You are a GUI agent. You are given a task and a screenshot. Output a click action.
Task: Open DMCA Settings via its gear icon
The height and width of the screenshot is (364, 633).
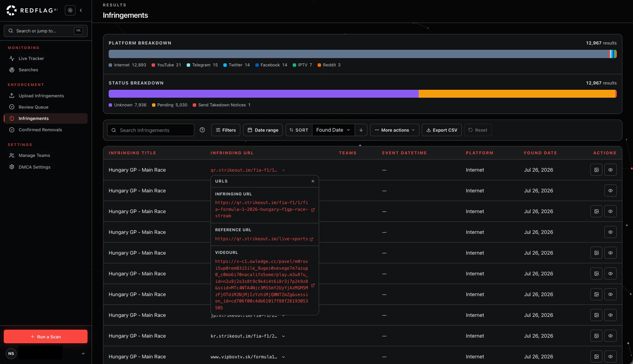(x=12, y=167)
